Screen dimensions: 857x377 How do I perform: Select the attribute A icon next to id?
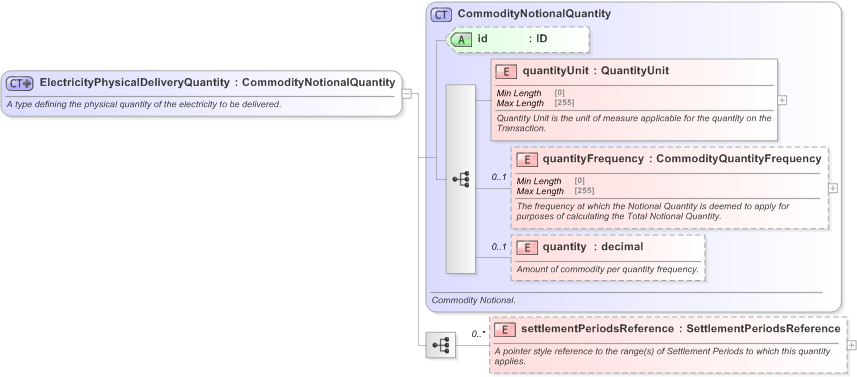pos(462,39)
